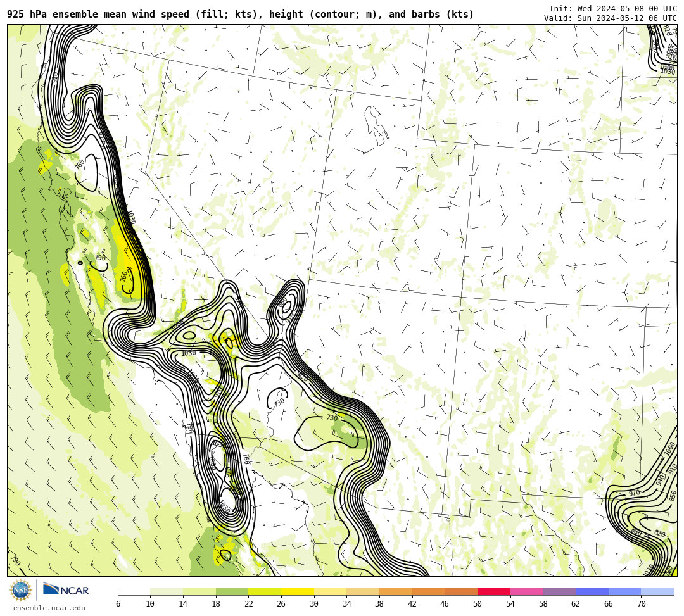
Task: Pick the orange 38-42 kts colorbar segment
Action: pyautogui.click(x=396, y=591)
